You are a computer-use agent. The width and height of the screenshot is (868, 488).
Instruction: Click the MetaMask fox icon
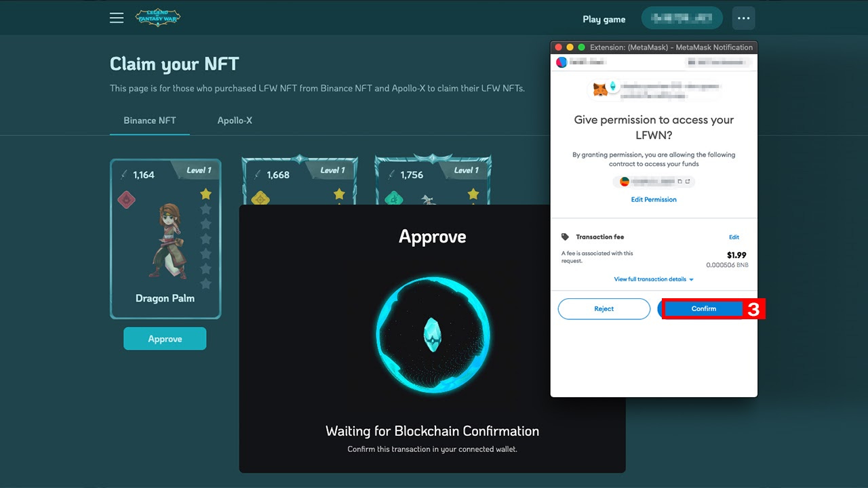(x=601, y=89)
